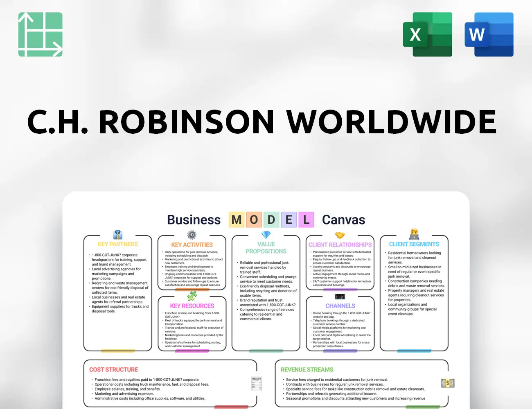Click 'Local advertising agencies' bullet
This screenshot has height=409, width=532.
click(116, 274)
